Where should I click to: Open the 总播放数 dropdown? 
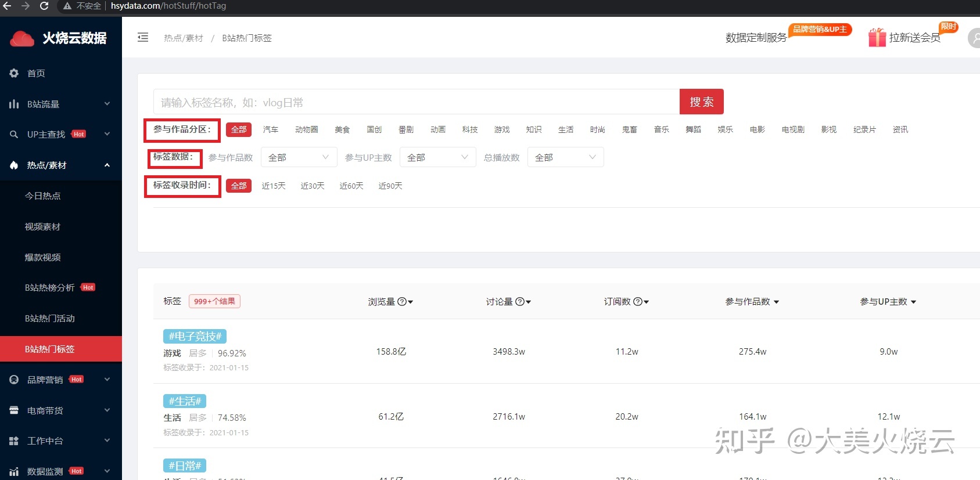(x=566, y=157)
